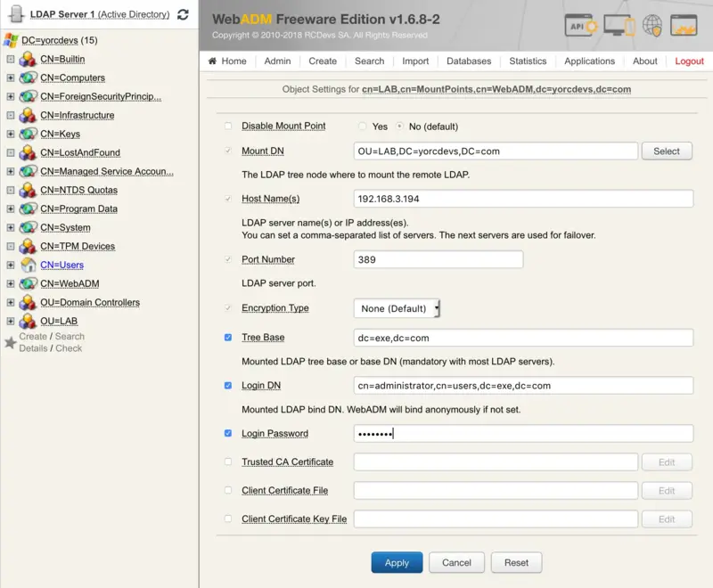Image resolution: width=713 pixels, height=588 pixels.
Task: Click the CN=Infrastructure object icon
Action: [x=29, y=115]
